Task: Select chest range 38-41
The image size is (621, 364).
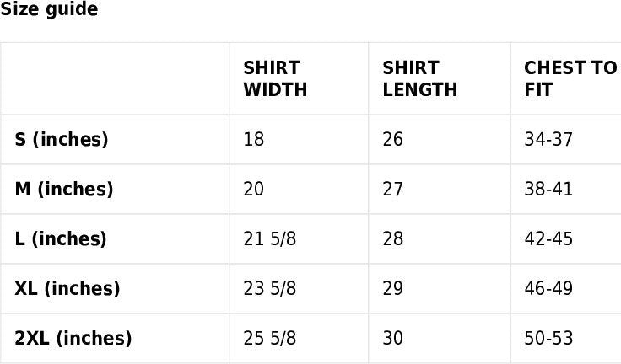Action: pos(548,189)
